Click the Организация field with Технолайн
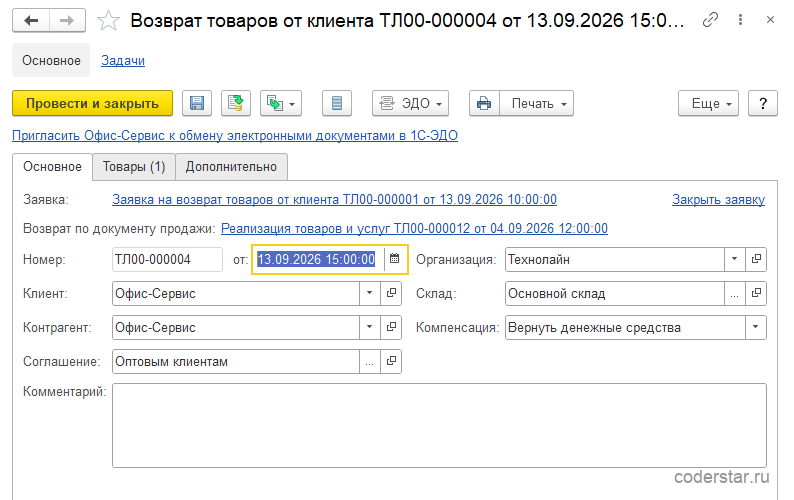This screenshot has width=794, height=500. [615, 259]
